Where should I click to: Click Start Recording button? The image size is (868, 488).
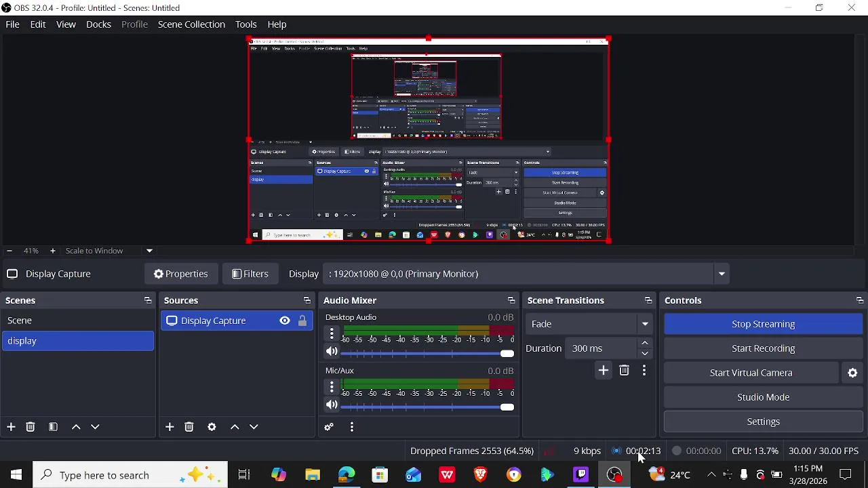pos(763,348)
